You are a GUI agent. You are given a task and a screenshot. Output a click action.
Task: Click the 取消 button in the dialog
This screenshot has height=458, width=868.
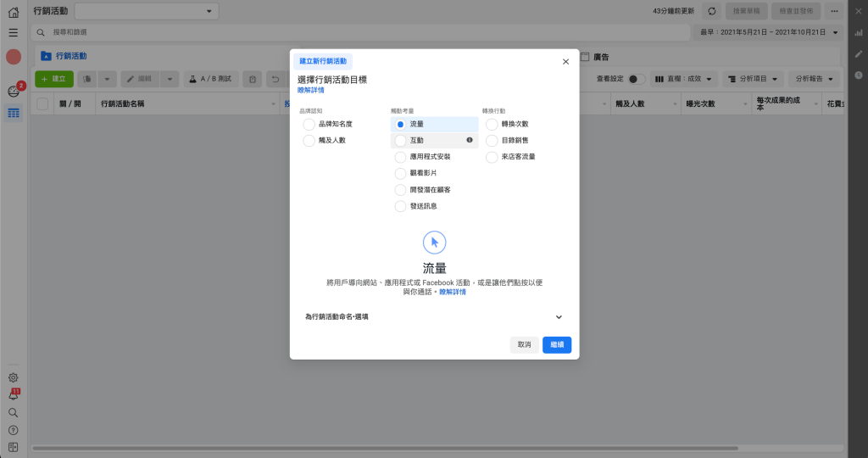tap(524, 345)
